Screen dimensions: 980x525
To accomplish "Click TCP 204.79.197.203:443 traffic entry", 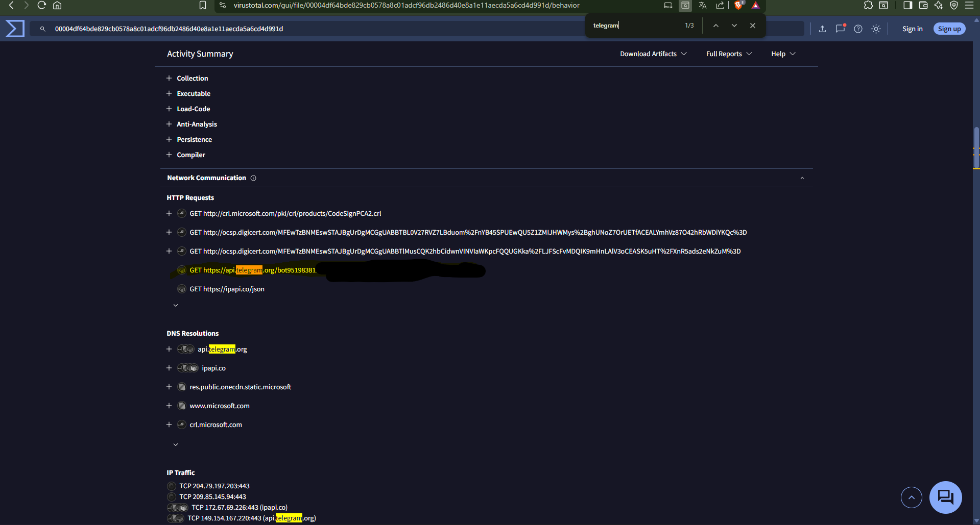I will [214, 486].
